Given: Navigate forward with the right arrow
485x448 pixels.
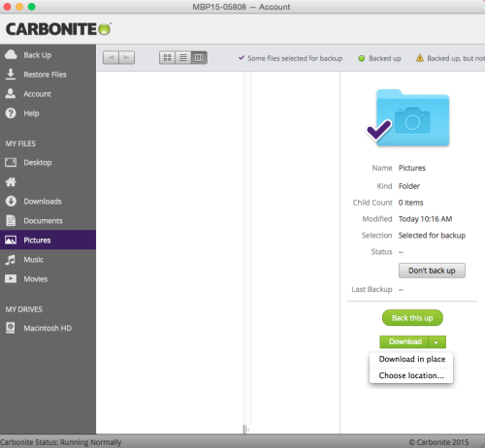Looking at the screenshot, I should (x=127, y=58).
